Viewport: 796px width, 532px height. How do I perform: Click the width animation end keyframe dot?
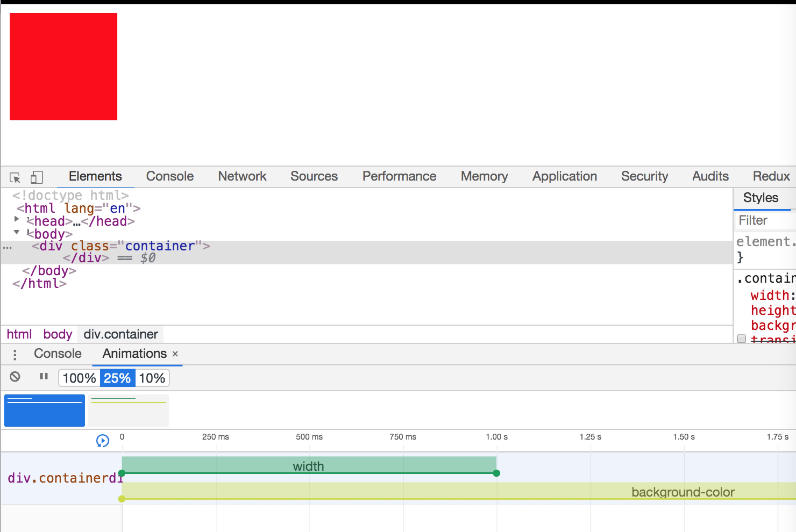496,473
